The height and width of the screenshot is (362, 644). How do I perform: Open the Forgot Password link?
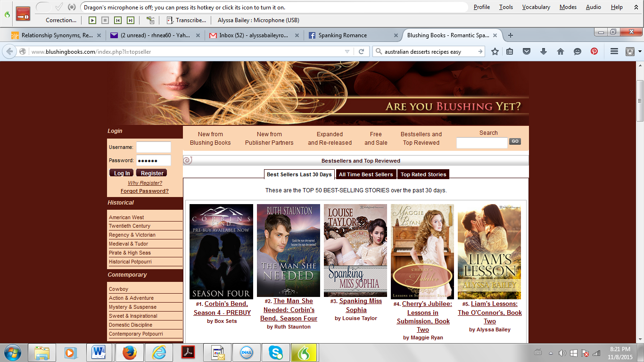click(145, 191)
